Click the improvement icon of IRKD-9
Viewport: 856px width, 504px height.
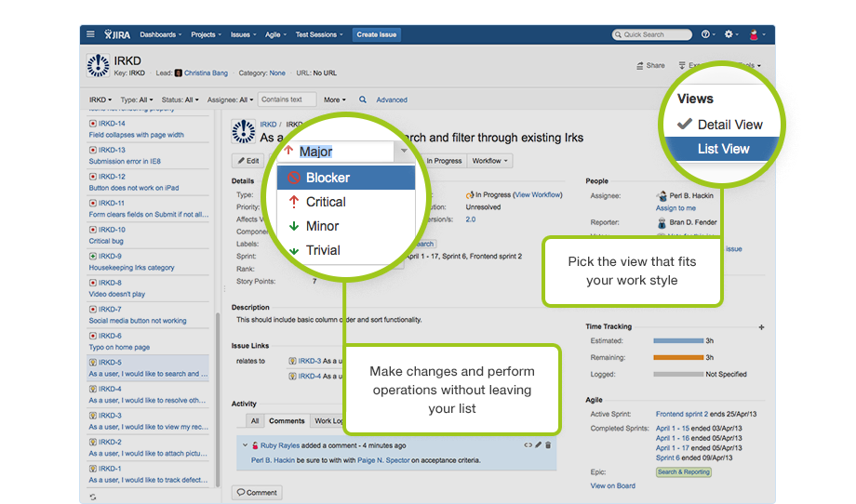point(93,256)
